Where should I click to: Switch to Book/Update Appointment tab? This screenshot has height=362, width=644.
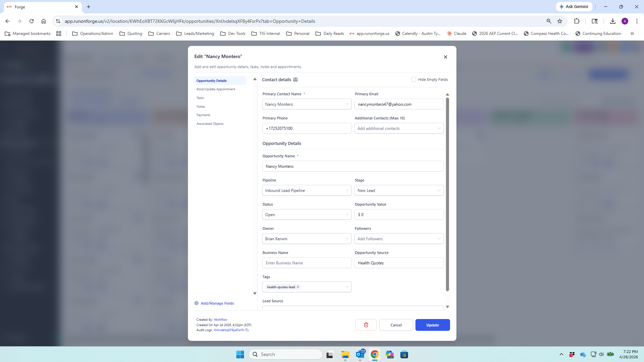point(216,89)
